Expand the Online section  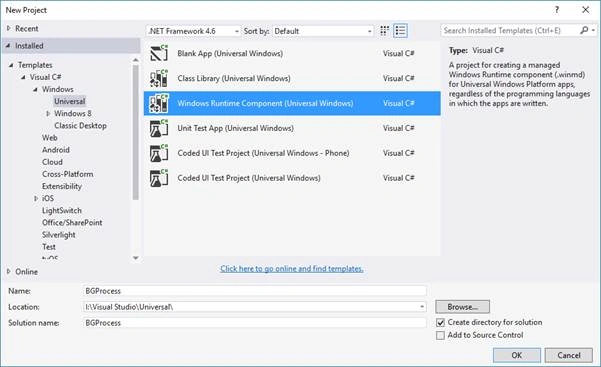8,271
